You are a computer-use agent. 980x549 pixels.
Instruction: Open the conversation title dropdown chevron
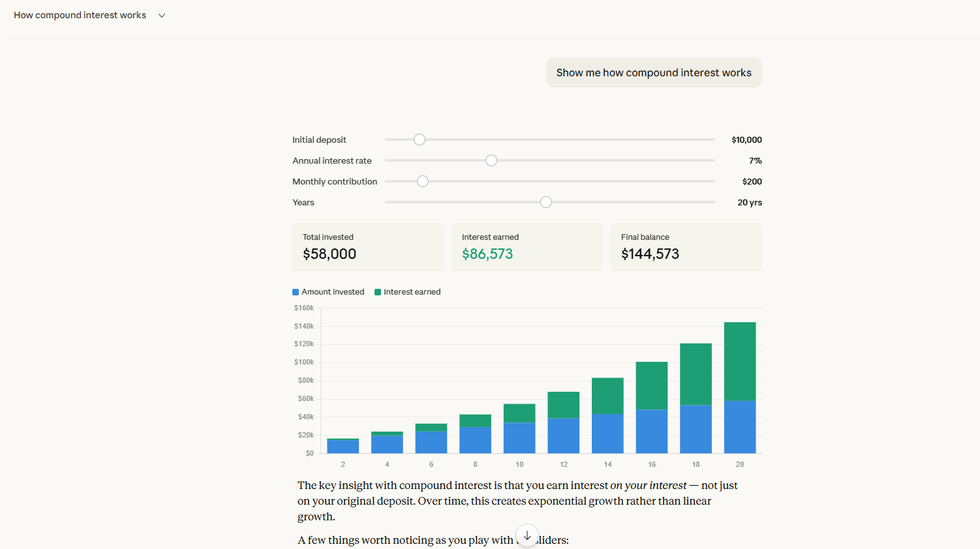[x=162, y=16]
